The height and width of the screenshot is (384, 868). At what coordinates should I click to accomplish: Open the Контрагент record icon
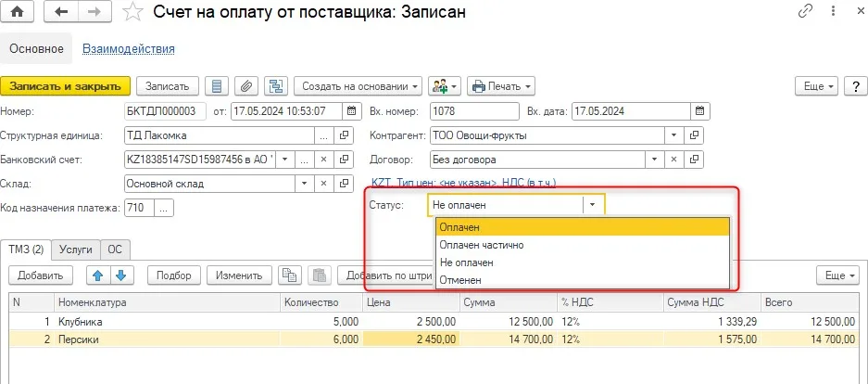[x=694, y=135]
